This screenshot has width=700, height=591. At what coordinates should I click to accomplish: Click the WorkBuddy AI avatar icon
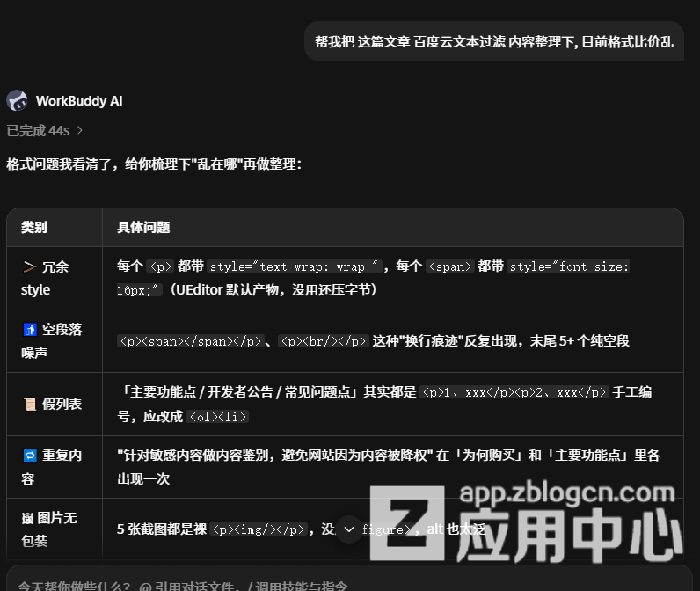pyautogui.click(x=17, y=100)
